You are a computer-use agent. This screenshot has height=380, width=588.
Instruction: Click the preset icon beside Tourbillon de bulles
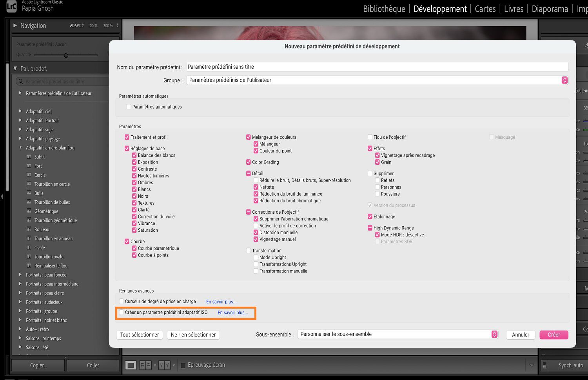pos(29,202)
